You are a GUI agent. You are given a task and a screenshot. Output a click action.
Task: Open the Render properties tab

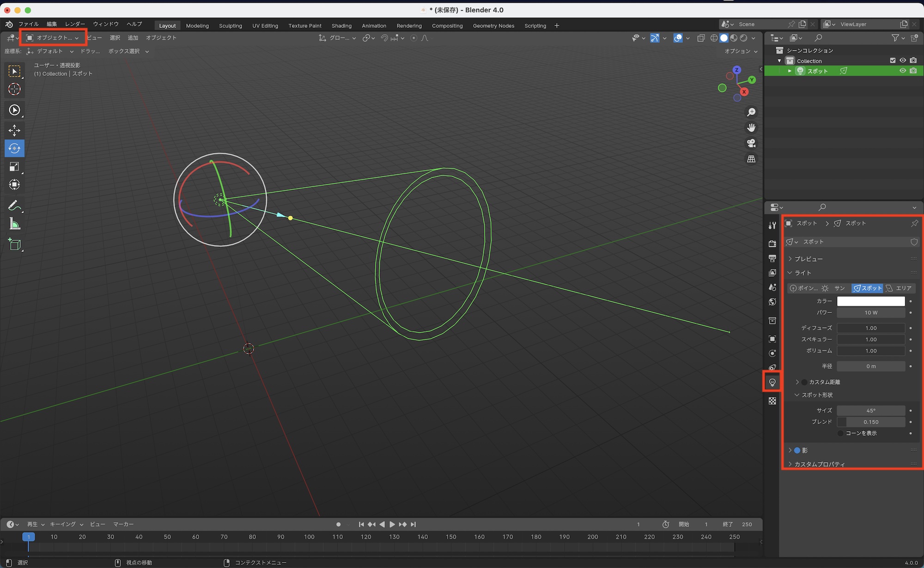(772, 244)
